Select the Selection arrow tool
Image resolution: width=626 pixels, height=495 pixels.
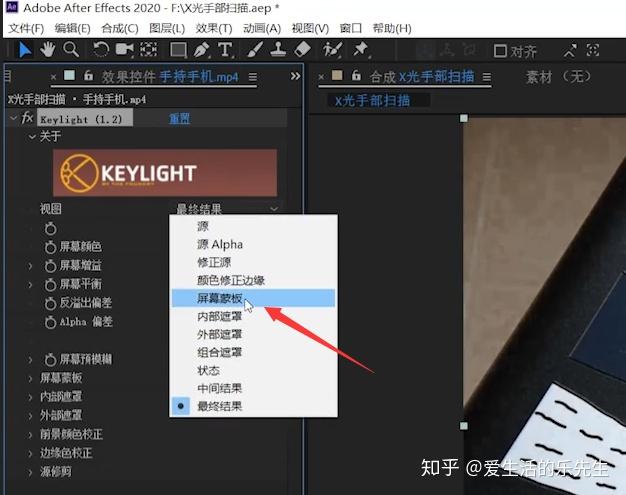(x=25, y=50)
